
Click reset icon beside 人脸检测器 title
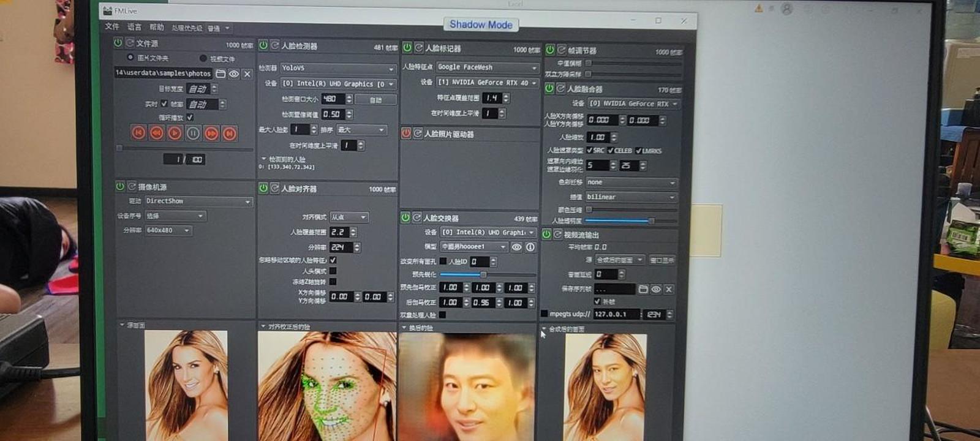click(x=275, y=45)
